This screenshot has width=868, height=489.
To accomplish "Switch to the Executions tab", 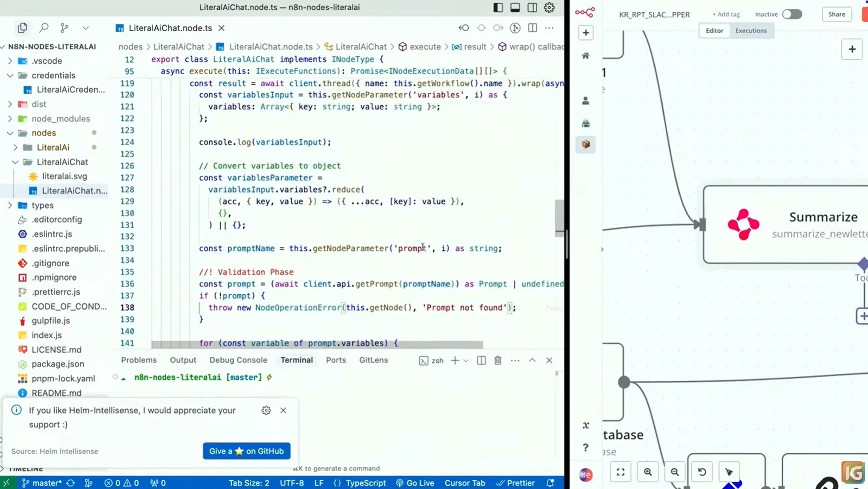I will (x=751, y=31).
